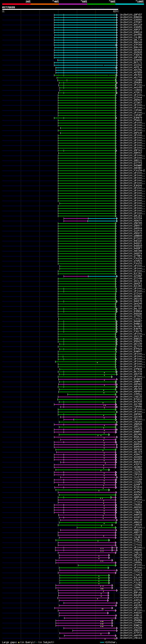This screenshot has height=644, width=146.
Task: Select label UniRef100_Q7PW34
Action: click(131, 369)
